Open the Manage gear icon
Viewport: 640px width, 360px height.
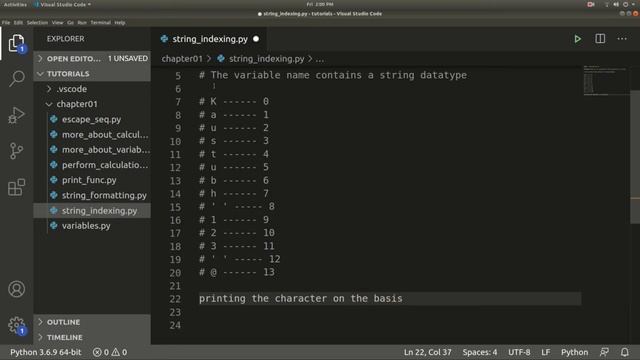click(16, 325)
